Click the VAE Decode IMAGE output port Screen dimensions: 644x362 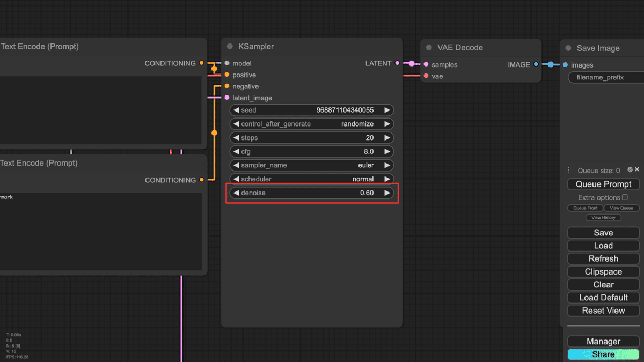tap(536, 64)
